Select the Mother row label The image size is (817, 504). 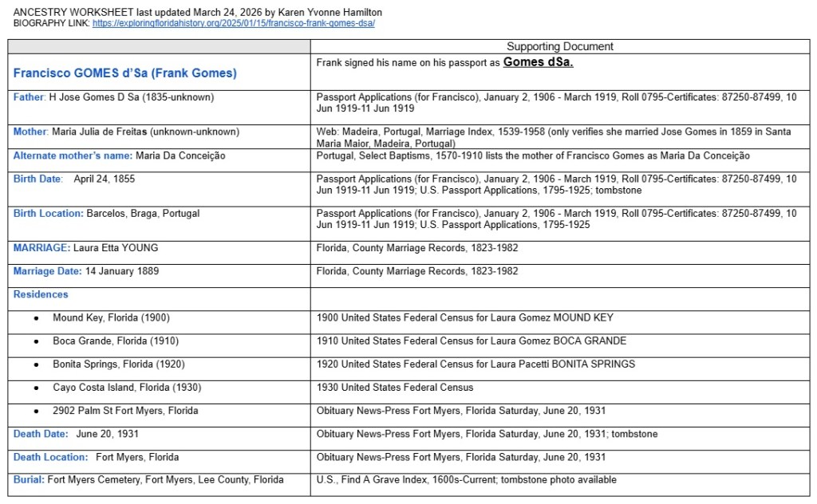[30, 132]
